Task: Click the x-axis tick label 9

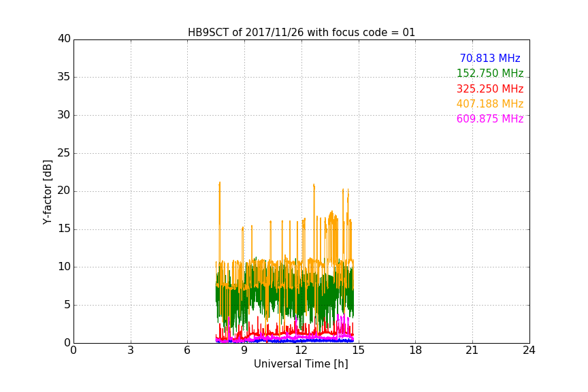Action: (244, 350)
